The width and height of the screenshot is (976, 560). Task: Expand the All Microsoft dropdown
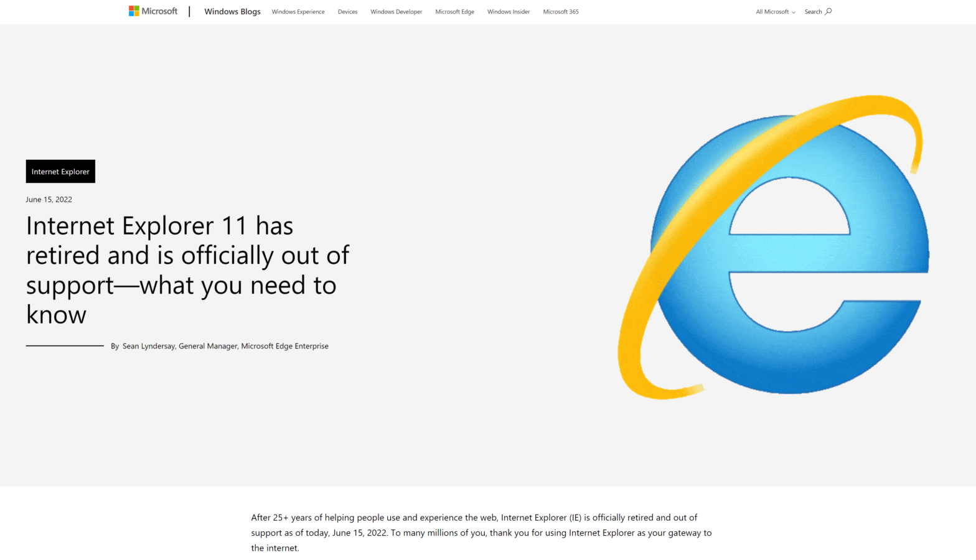pos(776,12)
